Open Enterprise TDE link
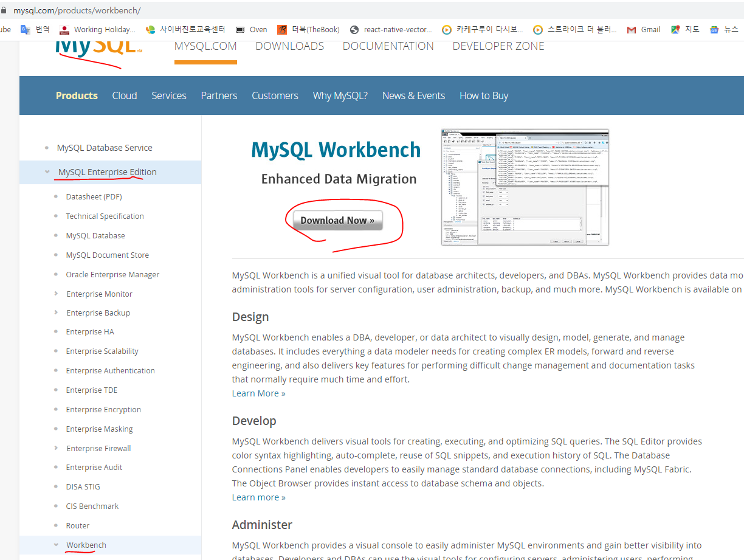This screenshot has width=744, height=560. [92, 390]
